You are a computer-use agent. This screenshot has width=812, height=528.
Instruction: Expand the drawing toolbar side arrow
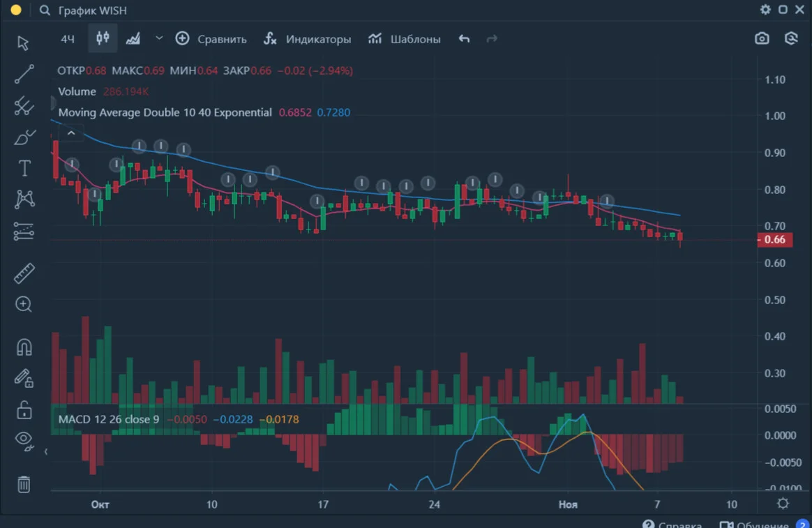46,452
